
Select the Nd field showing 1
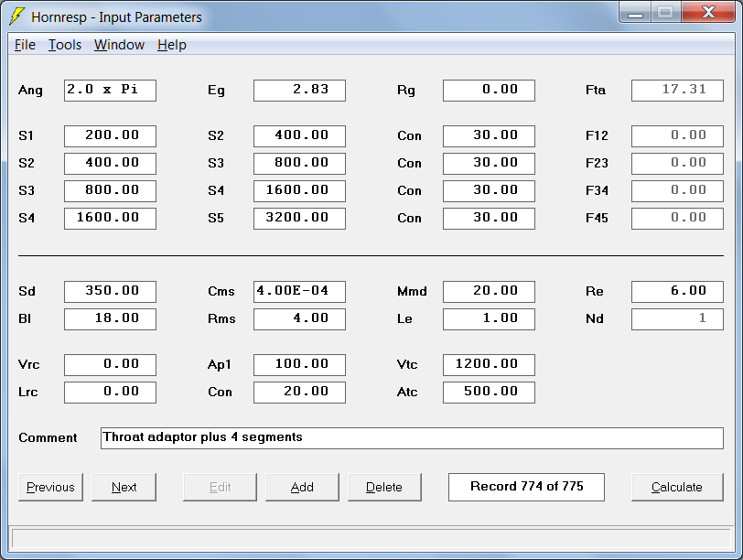click(678, 319)
